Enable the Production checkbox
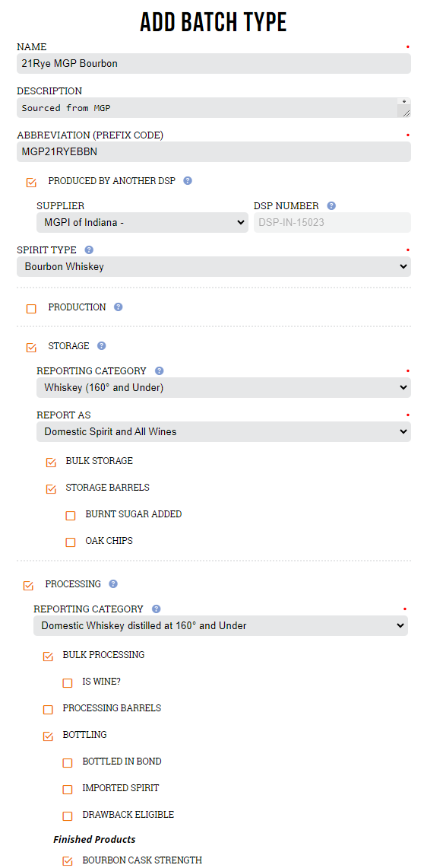The image size is (424, 868). (31, 308)
